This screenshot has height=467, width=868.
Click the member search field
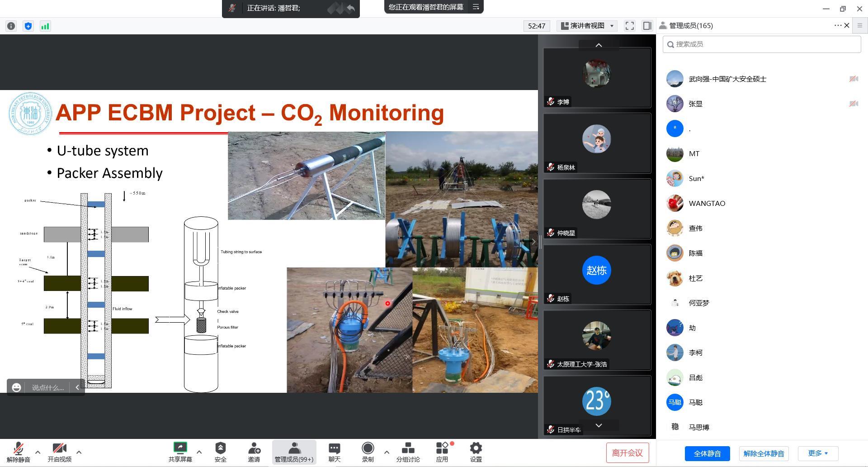pos(762,44)
